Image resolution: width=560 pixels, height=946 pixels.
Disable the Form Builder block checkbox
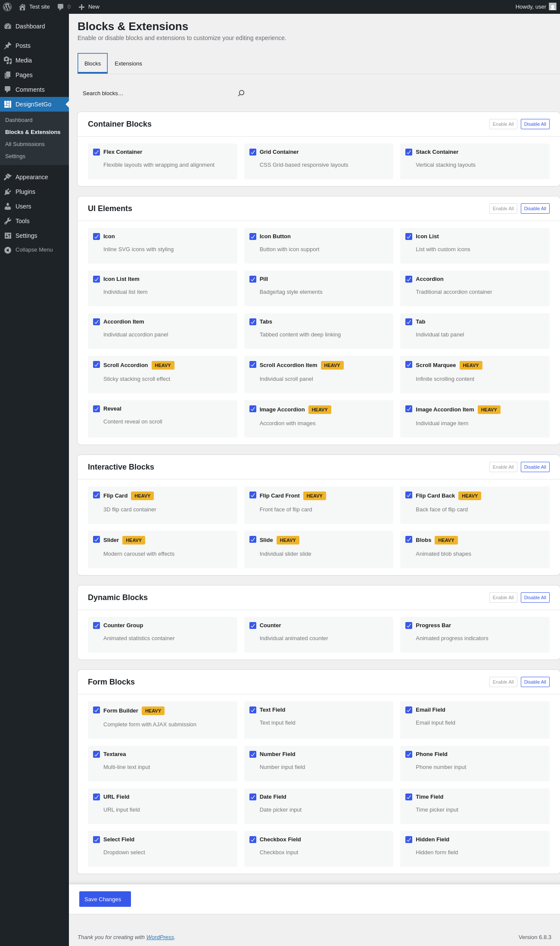click(96, 710)
